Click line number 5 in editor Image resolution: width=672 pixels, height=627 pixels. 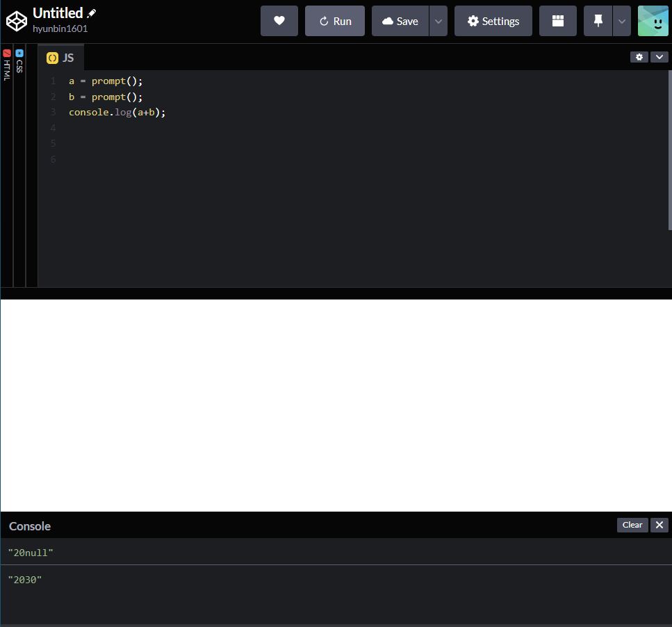pos(53,144)
